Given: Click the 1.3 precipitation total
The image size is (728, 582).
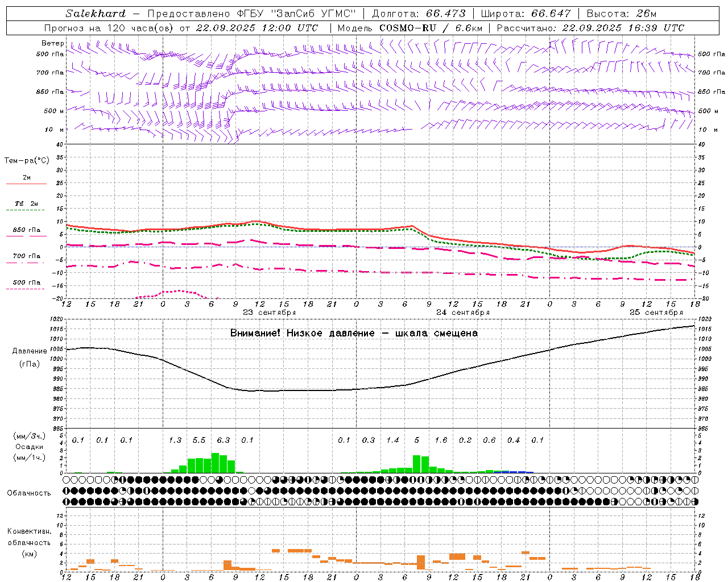Looking at the screenshot, I should pos(175,440).
